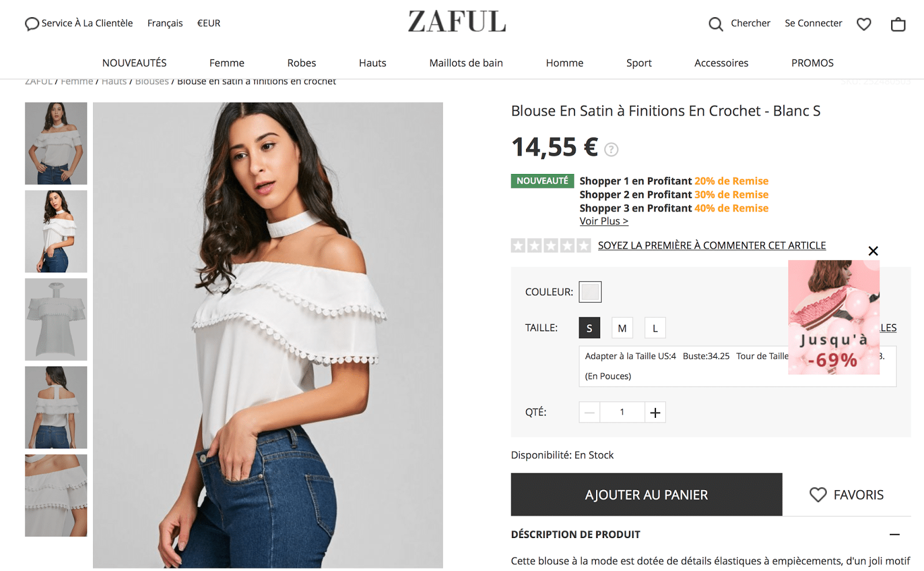Click the customer service chat bubble icon
The height and width of the screenshot is (571, 924).
coord(32,24)
